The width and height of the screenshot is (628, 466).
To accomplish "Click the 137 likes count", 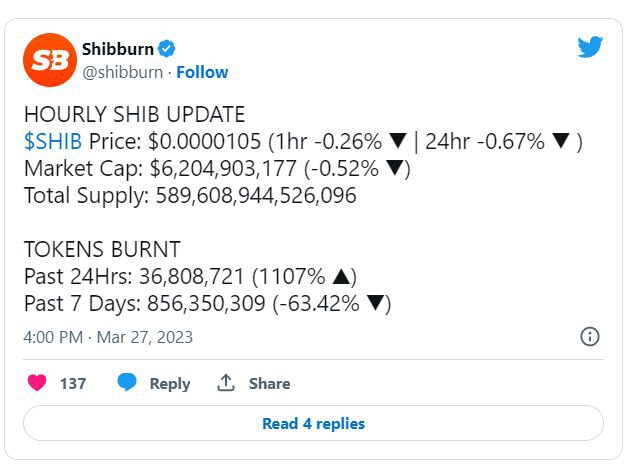I will click(73, 383).
